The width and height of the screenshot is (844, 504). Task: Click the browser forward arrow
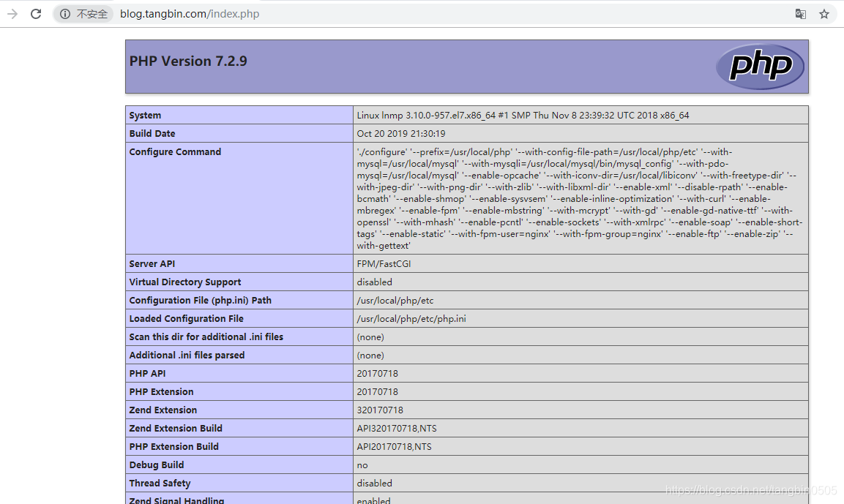tap(12, 14)
